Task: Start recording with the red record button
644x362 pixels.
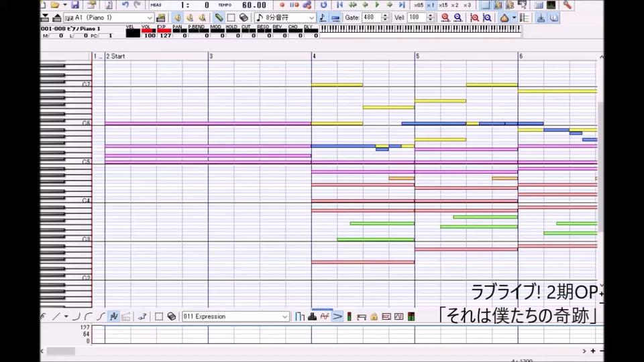Action: 282,5
